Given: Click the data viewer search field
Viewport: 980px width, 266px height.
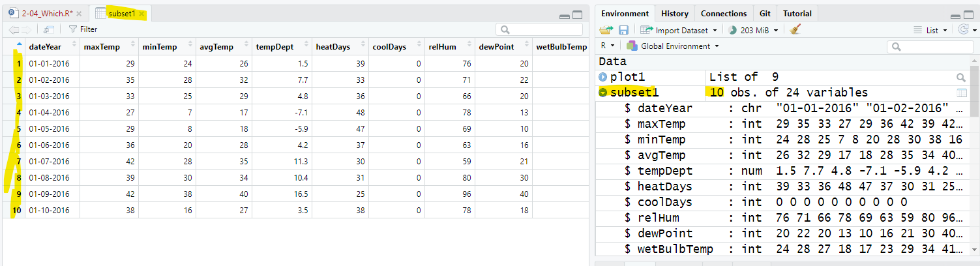Looking at the screenshot, I should [x=539, y=29].
